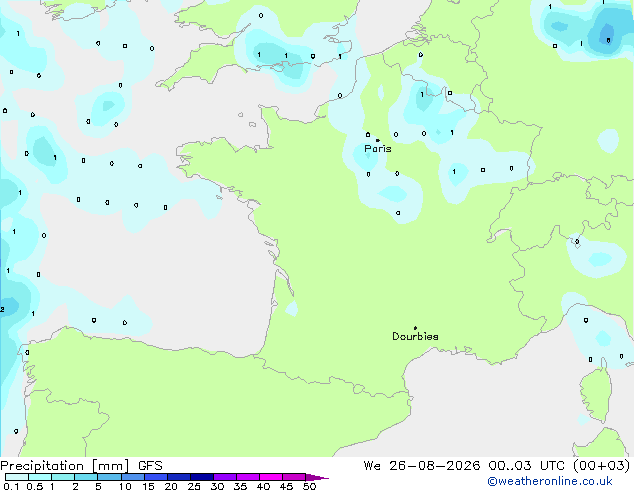Click the '(00+03)' forecast offset text

(602, 466)
